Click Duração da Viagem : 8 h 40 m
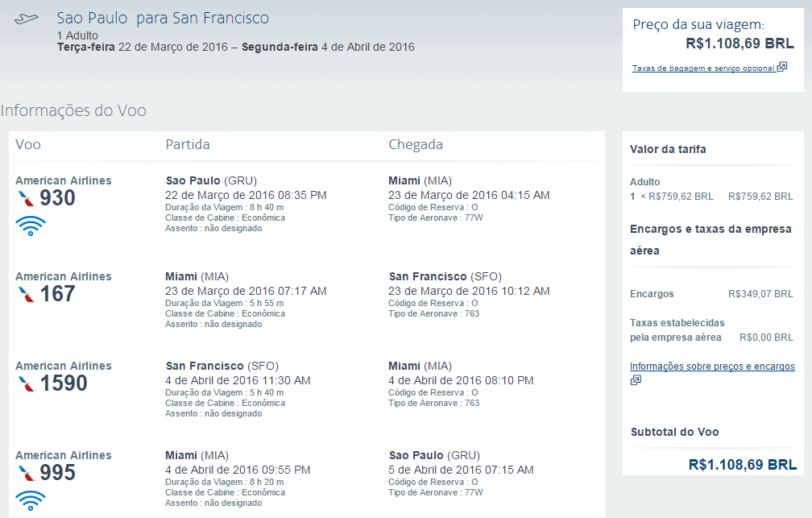The width and height of the screenshot is (812, 518). click(224, 207)
